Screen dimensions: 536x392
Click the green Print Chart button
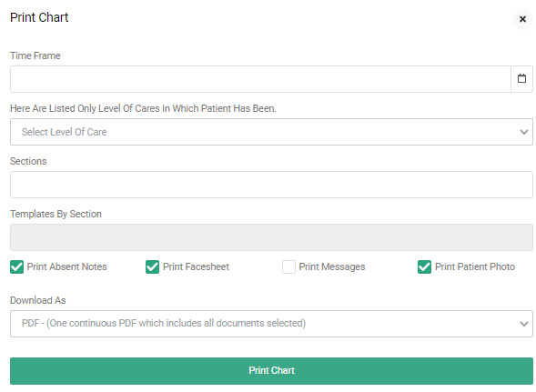coord(271,371)
